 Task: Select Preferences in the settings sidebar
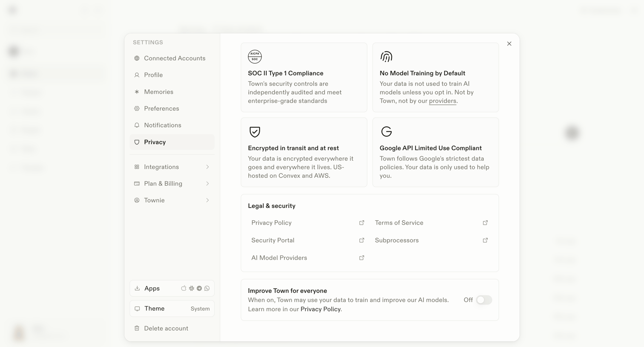tap(172, 109)
